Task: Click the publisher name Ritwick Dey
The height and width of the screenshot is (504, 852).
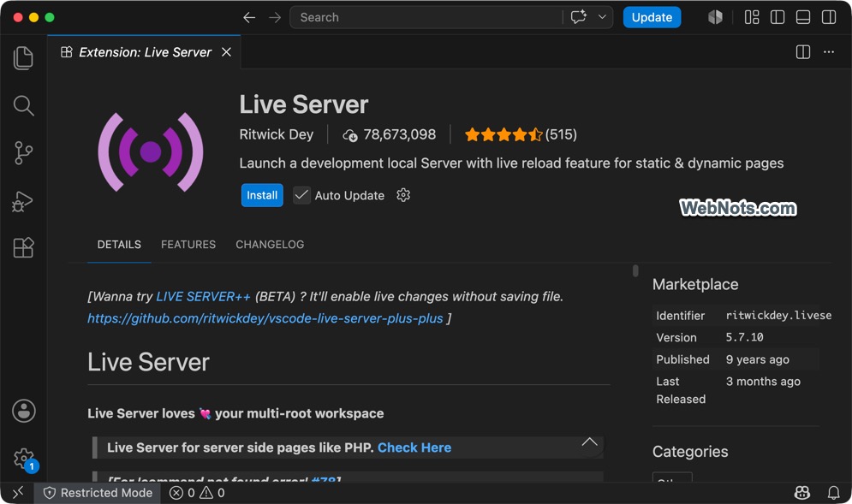Action: [x=276, y=134]
